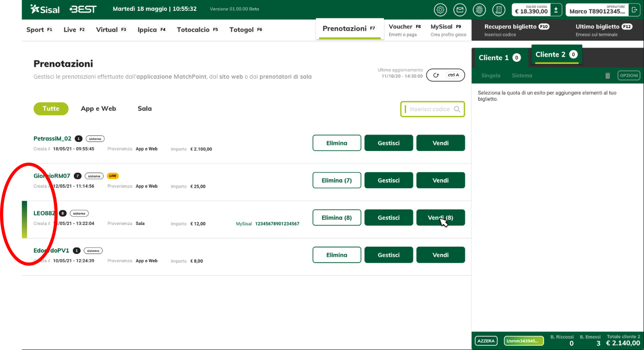Click the Usrnm343945 user button
644x350 pixels.
point(524,341)
